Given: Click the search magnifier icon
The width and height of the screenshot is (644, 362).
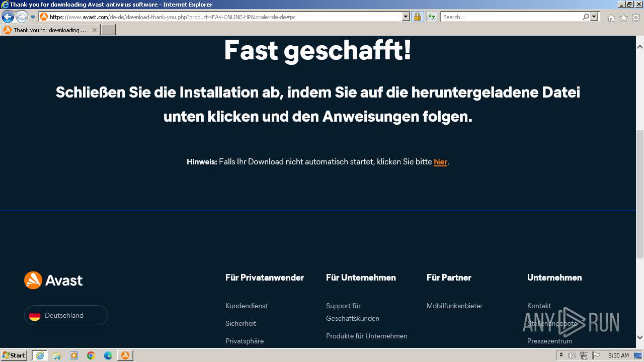Looking at the screenshot, I should tap(586, 17).
